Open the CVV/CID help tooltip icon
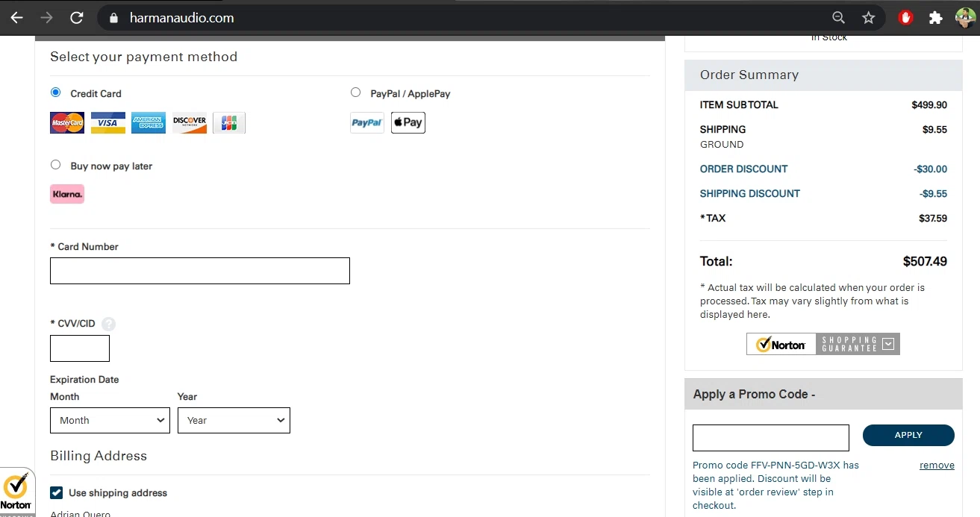This screenshot has height=517, width=980. (x=109, y=324)
